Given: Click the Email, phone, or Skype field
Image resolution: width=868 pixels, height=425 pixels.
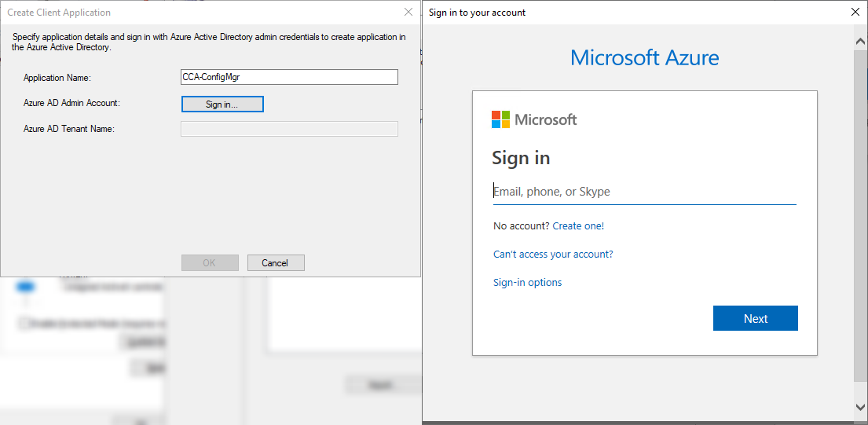Looking at the screenshot, I should [x=644, y=192].
